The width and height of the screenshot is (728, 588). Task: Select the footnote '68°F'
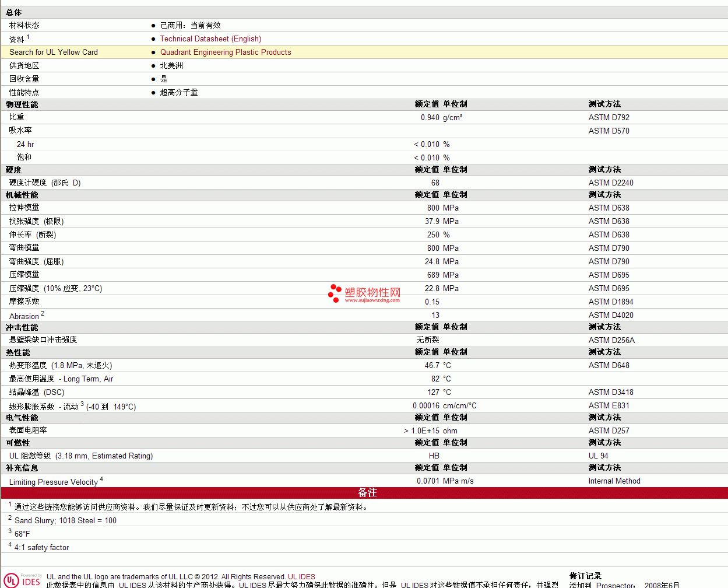[22, 534]
